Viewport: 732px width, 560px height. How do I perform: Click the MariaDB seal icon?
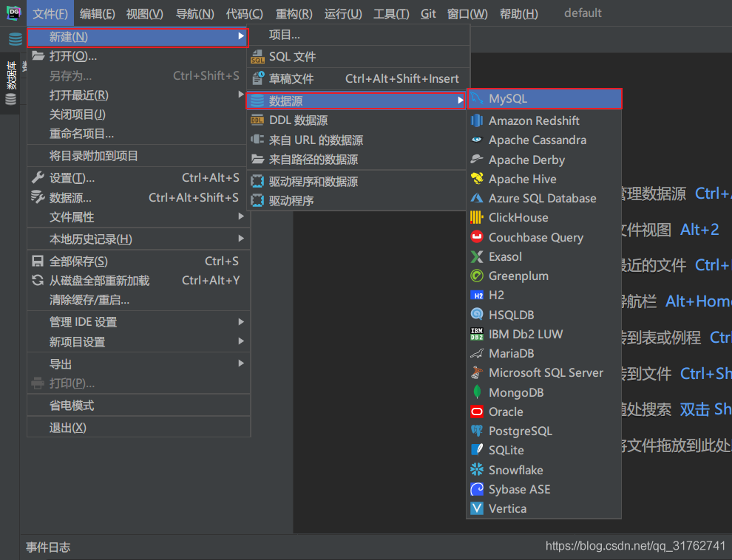click(x=477, y=353)
